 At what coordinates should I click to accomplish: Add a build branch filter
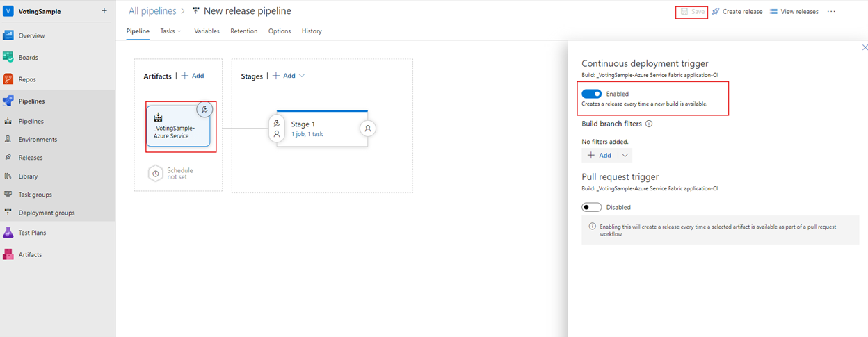[600, 156]
